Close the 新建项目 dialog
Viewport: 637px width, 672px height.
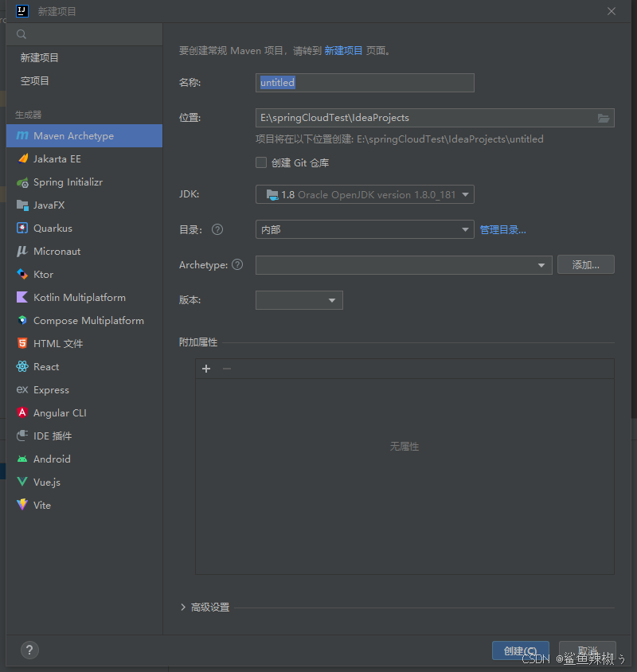(612, 11)
